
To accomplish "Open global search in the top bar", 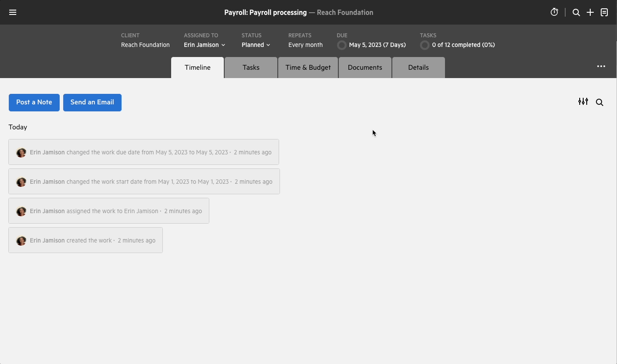I will [576, 12].
